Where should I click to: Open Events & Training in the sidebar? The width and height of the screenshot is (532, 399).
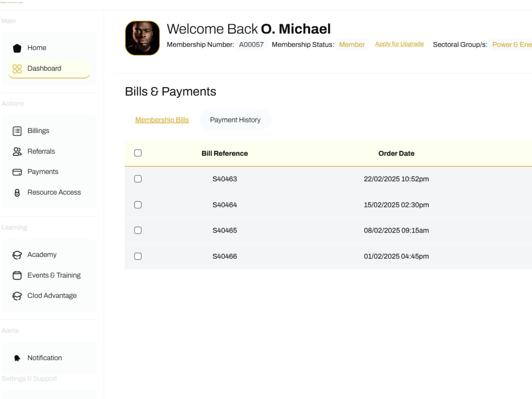49,275
